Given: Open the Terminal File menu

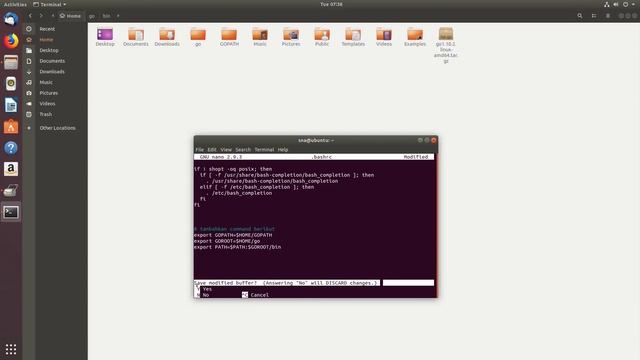Looking at the screenshot, I should (x=199, y=150).
